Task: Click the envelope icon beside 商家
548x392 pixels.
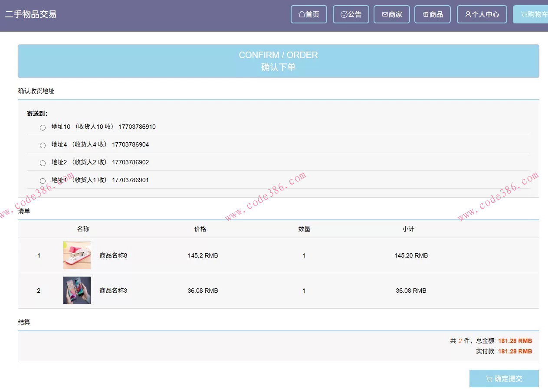Action: coord(385,14)
